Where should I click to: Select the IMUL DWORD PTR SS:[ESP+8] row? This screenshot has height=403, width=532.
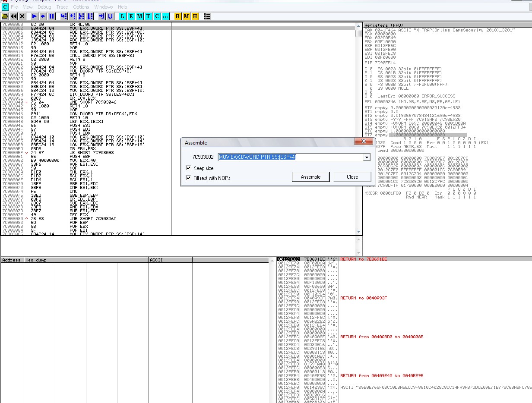coord(86,56)
